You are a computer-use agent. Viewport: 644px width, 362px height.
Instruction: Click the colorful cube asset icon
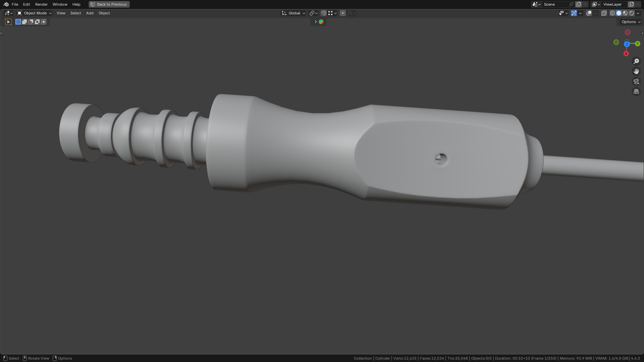point(321,22)
